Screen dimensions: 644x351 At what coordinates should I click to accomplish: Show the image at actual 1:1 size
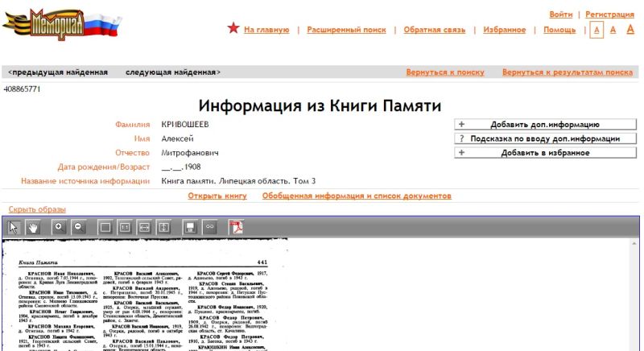coord(125,227)
